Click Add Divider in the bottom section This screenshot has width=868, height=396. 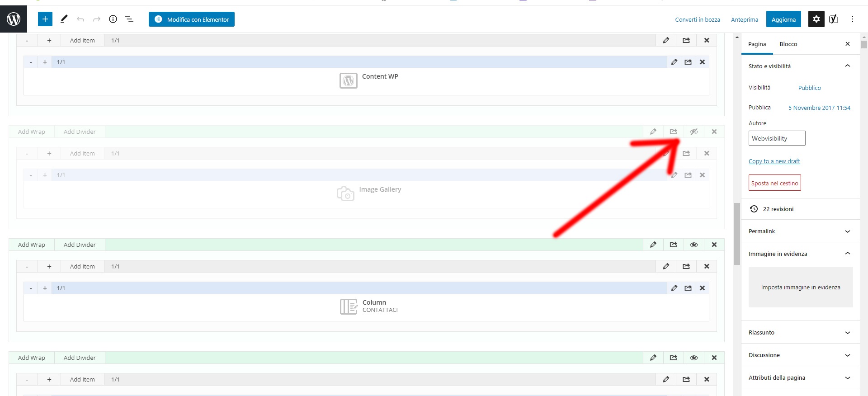pyautogui.click(x=80, y=358)
